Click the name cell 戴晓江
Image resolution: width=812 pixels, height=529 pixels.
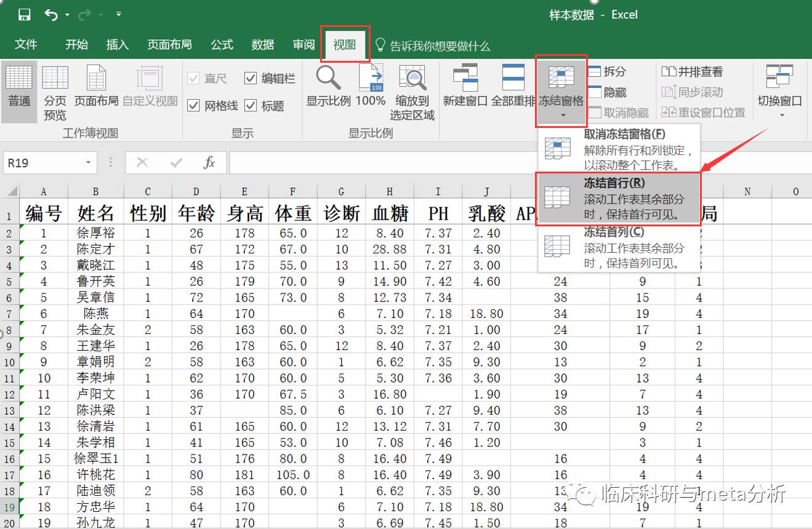tap(95, 265)
